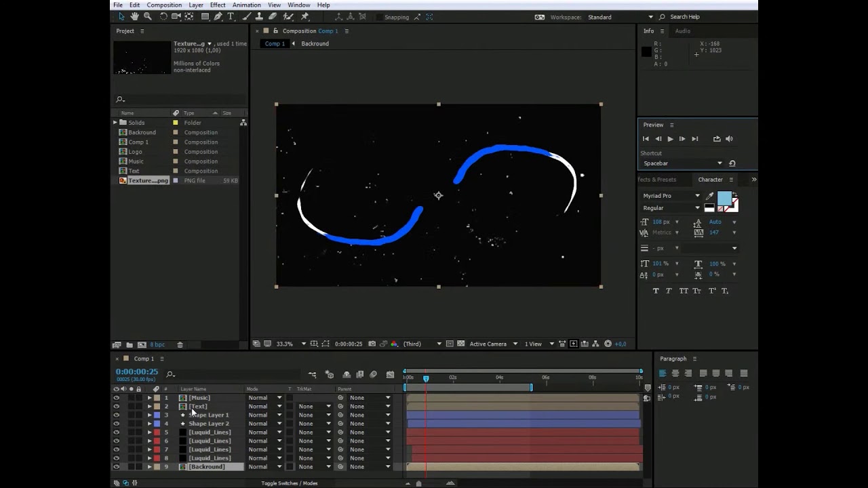Viewport: 868px width, 488px height.
Task: Select the Roto Brush tool
Action: click(x=288, y=16)
